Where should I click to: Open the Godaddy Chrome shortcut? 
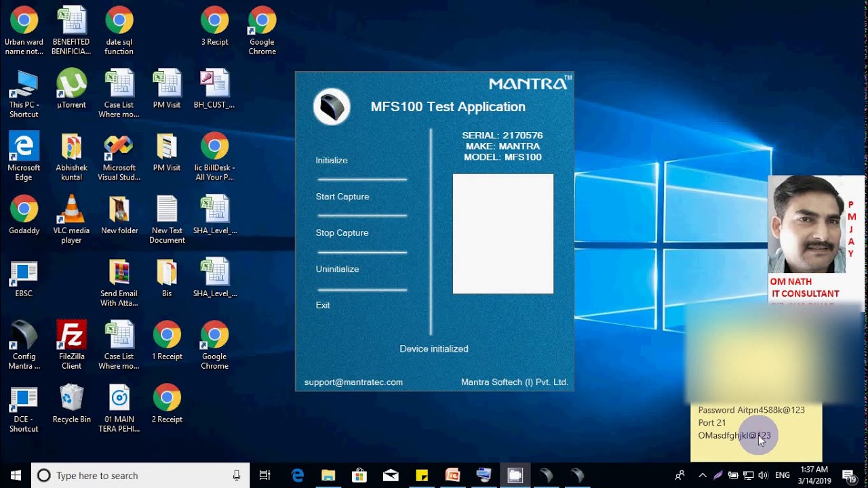(x=24, y=216)
